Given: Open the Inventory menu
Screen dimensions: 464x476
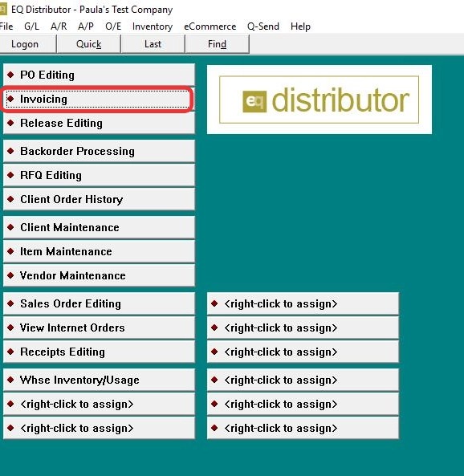Looking at the screenshot, I should tap(153, 26).
